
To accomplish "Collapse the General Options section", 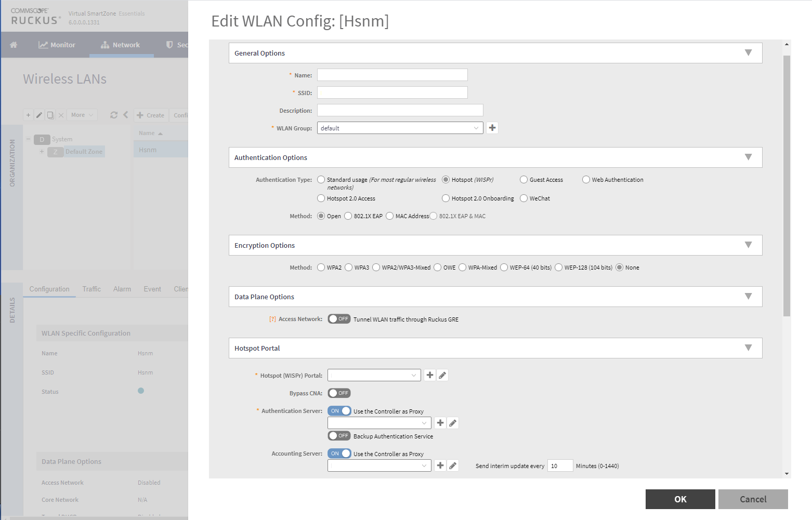I will 748,53.
